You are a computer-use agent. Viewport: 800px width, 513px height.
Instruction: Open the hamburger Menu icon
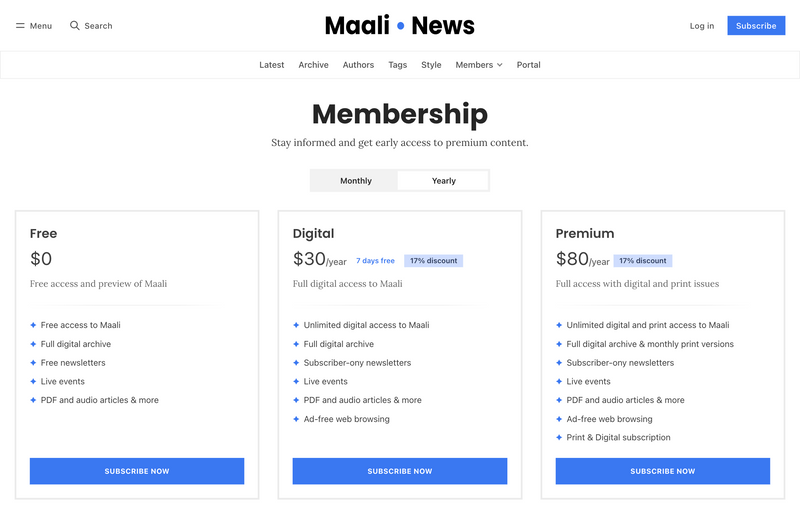(x=20, y=26)
